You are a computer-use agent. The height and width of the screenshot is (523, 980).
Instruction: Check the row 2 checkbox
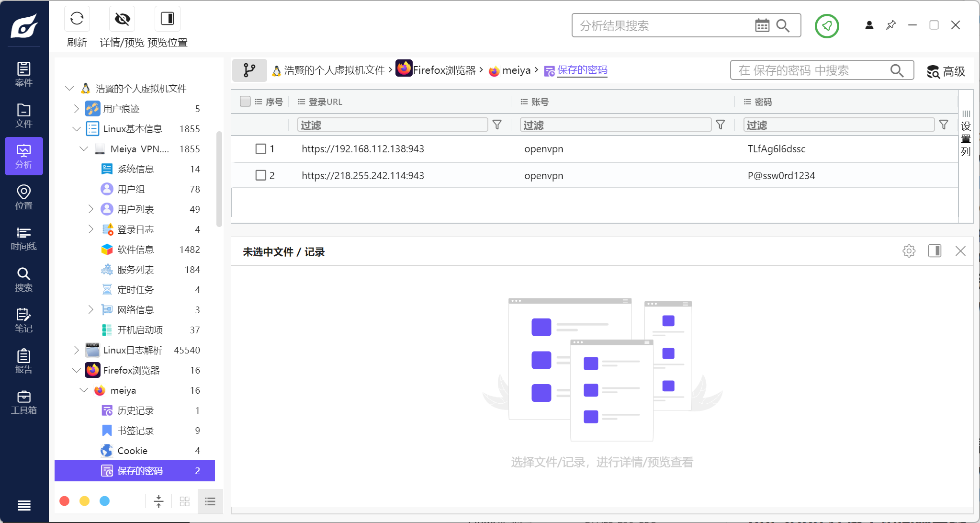pos(260,175)
